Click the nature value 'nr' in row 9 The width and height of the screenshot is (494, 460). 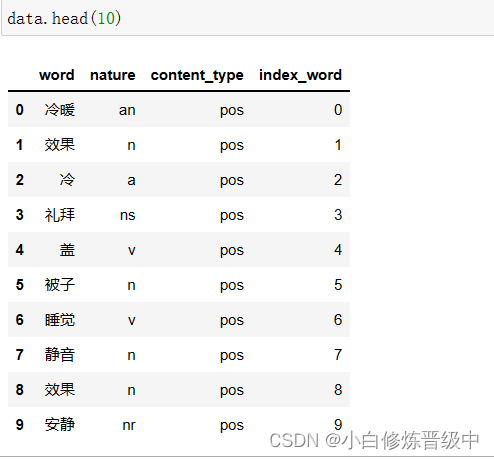click(129, 425)
